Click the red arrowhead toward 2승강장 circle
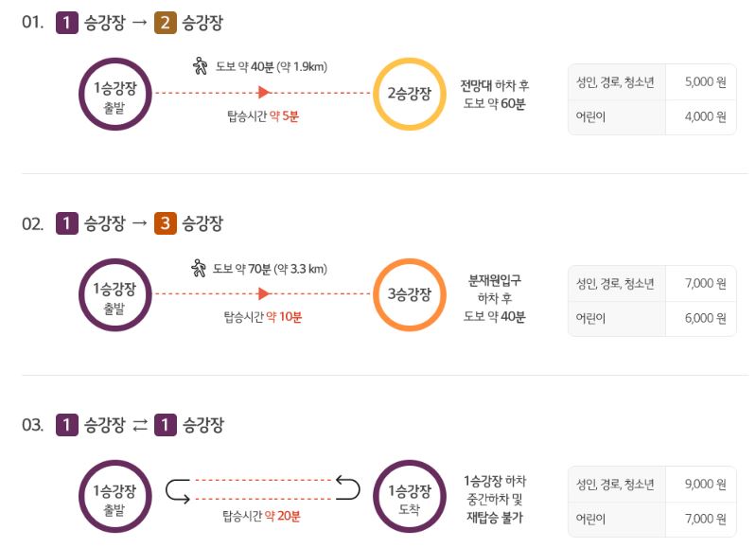 click(x=264, y=92)
